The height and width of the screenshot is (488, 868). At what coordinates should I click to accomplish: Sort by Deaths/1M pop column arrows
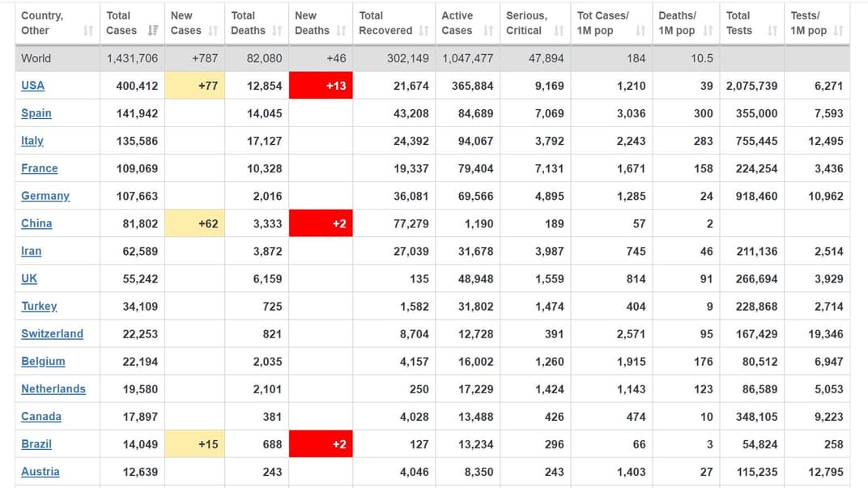(708, 31)
